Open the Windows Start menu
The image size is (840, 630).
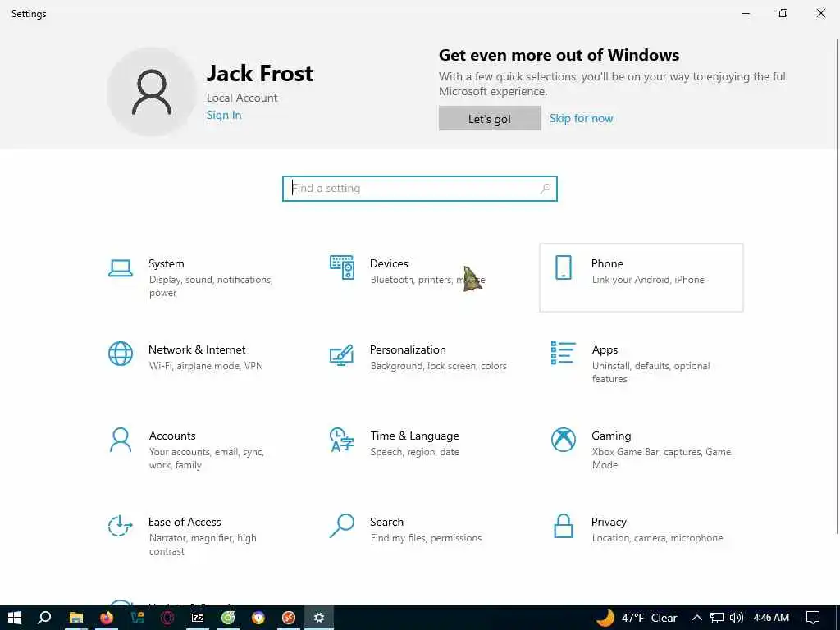pos(15,618)
